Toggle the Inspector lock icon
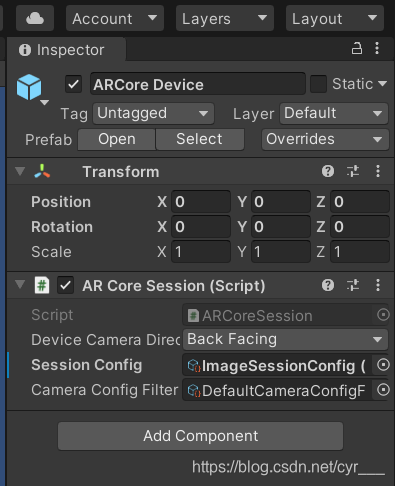This screenshot has height=486, width=395. click(x=357, y=48)
